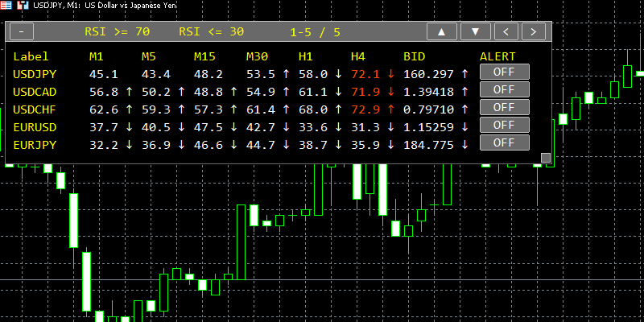Click USDCAD bid price 1.39418
Screen dimensions: 644x322
[x=429, y=92]
